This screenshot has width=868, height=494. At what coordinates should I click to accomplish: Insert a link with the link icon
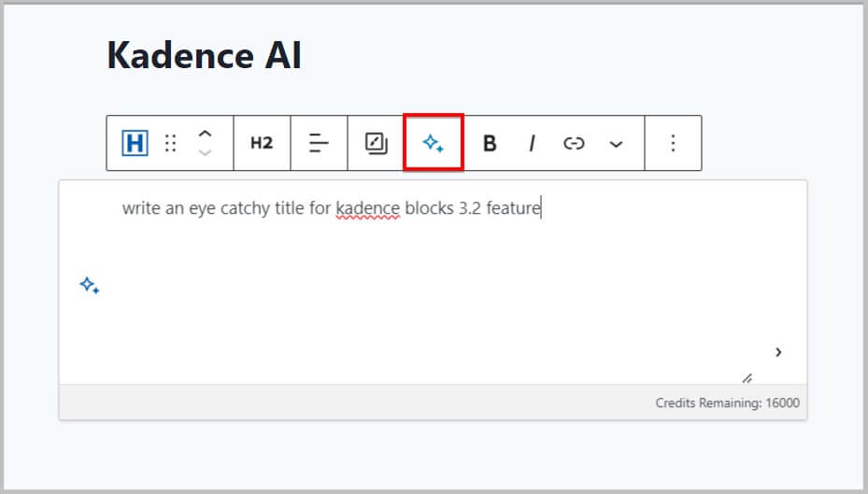574,143
